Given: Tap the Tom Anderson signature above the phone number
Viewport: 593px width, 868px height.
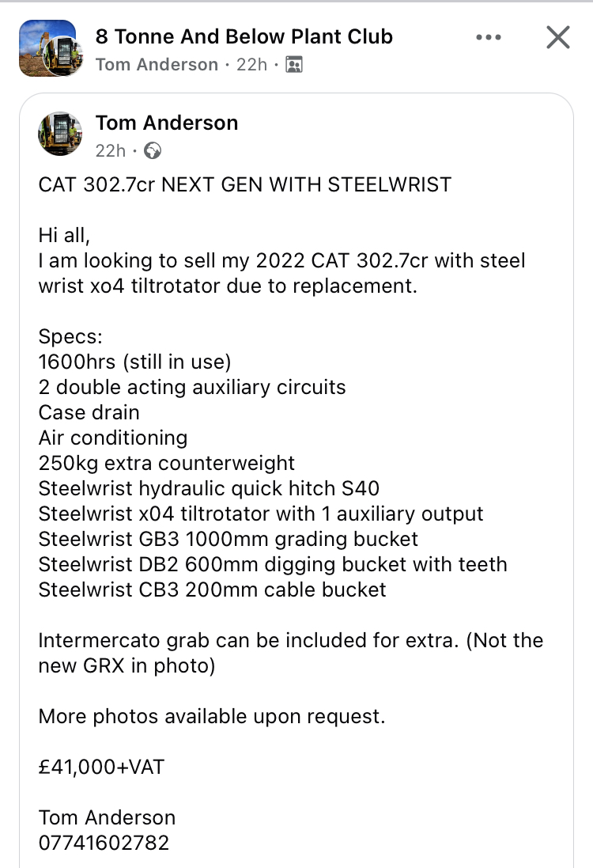Looking at the screenshot, I should [x=107, y=817].
